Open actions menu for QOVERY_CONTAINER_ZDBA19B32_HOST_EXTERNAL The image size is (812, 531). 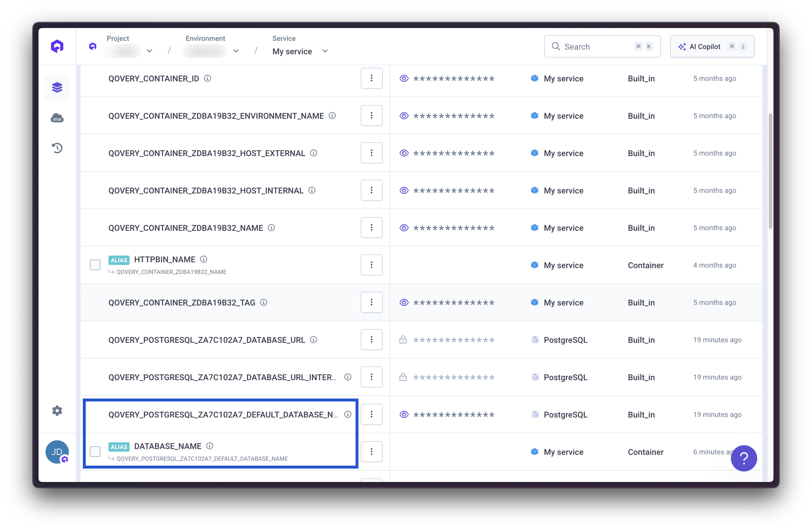tap(372, 153)
